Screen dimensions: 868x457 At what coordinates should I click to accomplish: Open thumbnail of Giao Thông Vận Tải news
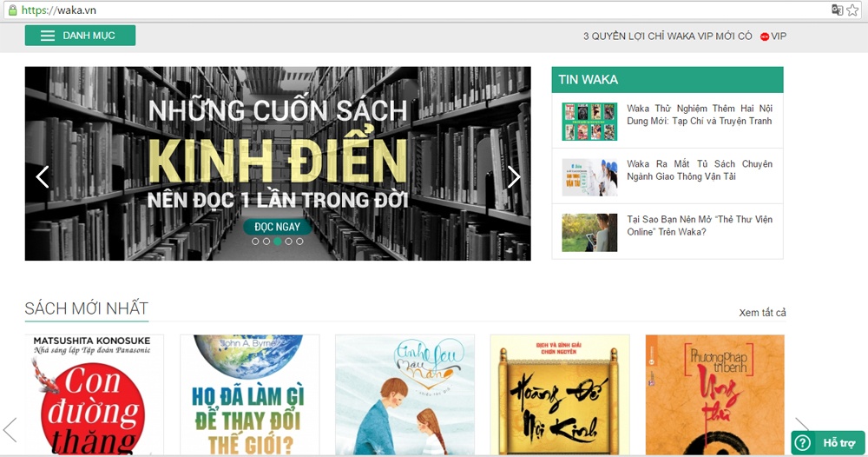click(x=589, y=177)
